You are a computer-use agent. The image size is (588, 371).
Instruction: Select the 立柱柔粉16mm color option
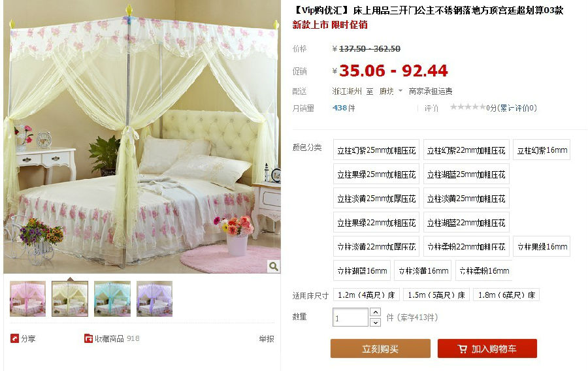[x=483, y=270]
